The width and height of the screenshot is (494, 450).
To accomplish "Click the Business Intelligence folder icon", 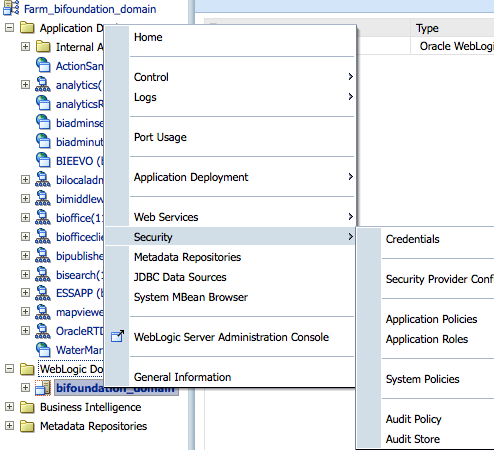I will click(27, 407).
